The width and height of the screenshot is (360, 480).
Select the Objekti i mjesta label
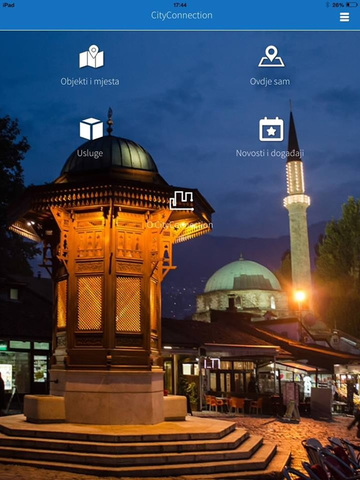click(90, 82)
